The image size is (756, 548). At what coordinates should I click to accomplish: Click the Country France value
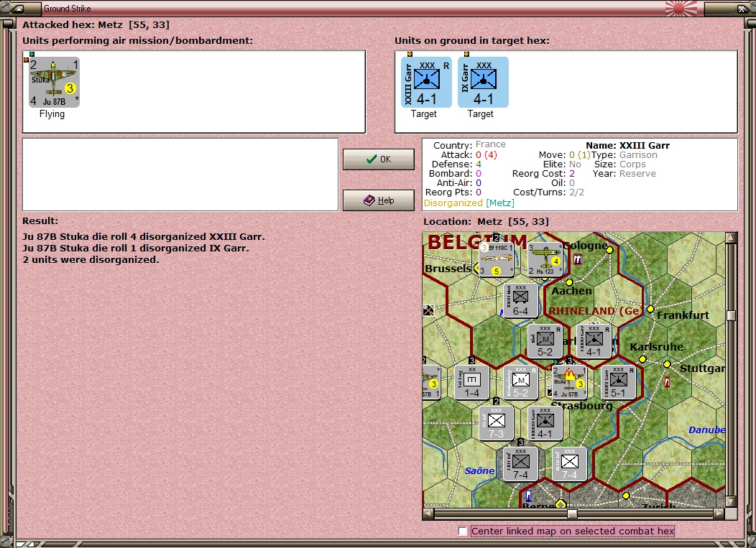point(490,144)
